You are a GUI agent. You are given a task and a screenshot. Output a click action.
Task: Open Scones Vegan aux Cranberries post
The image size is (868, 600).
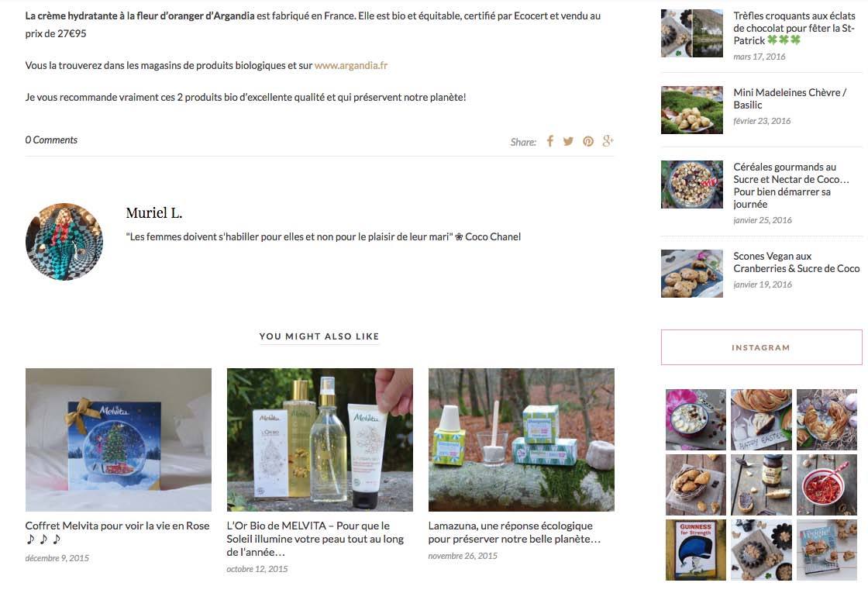796,262
